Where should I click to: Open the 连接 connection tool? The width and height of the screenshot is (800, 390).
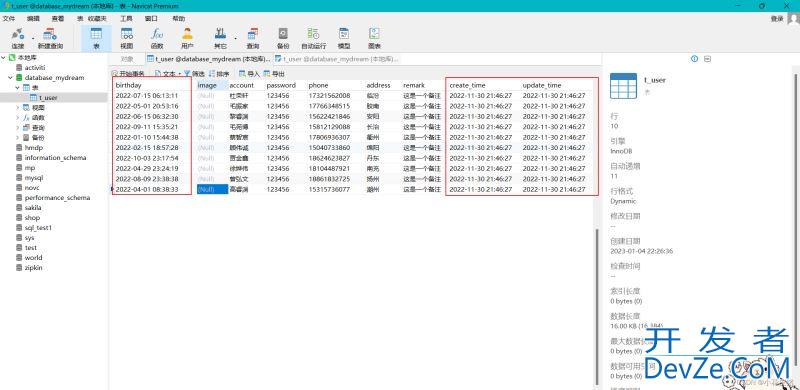[x=18, y=38]
